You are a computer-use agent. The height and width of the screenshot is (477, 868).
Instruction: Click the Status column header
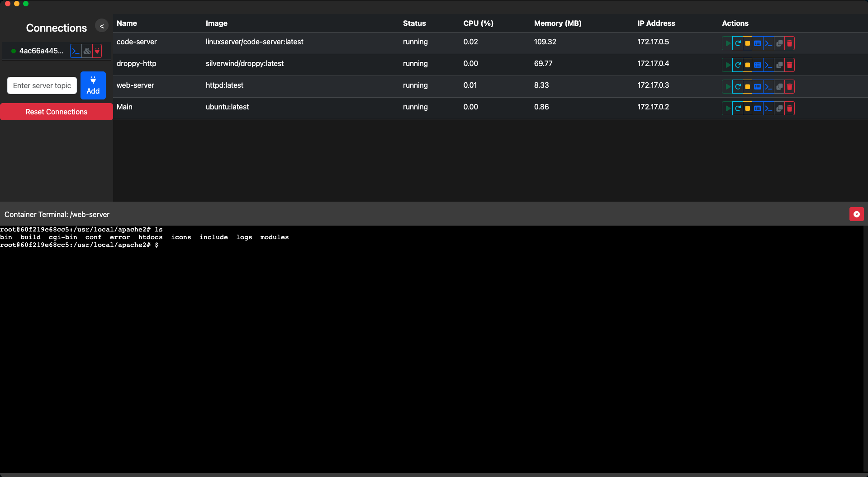click(x=414, y=23)
